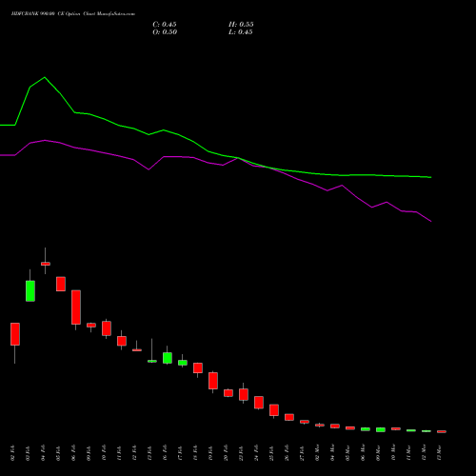The height and width of the screenshot is (476, 476).
Task: Click the 09 Mar date label
Action: click(x=378, y=453)
